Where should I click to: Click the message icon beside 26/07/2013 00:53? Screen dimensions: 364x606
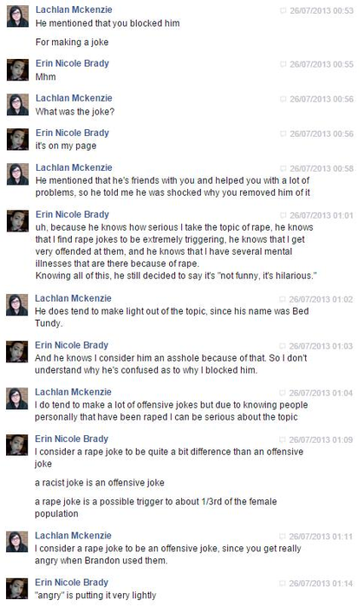click(283, 10)
